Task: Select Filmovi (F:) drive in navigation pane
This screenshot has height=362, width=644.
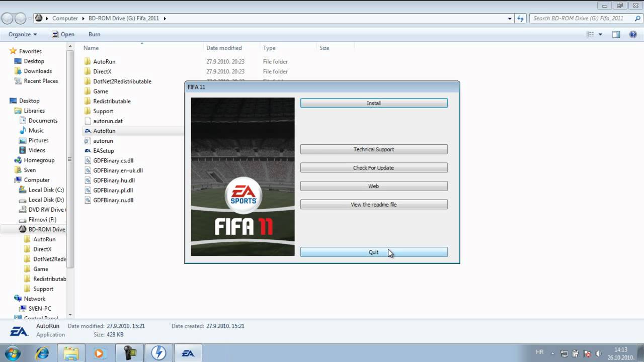Action: (42, 220)
